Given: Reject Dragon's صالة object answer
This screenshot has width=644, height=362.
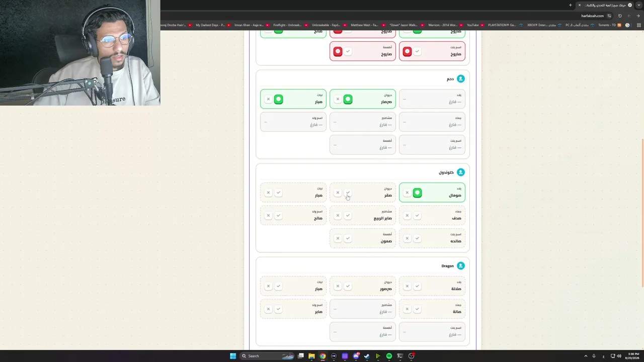Looking at the screenshot, I should (x=407, y=309).
